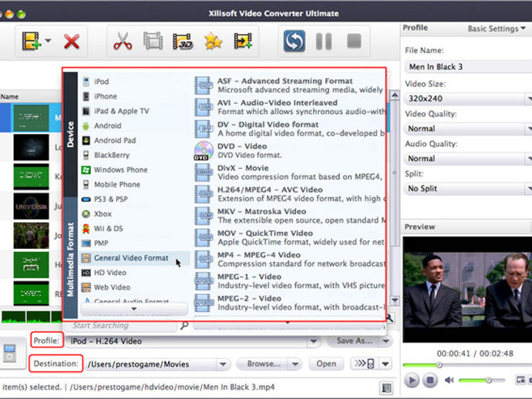Pick the DVD - Video format

click(289, 150)
